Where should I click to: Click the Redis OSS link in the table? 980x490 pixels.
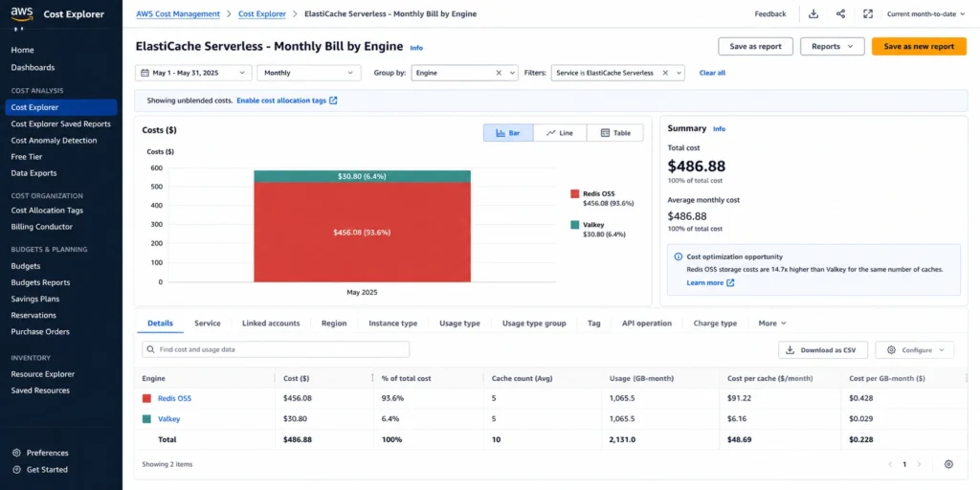(x=174, y=398)
